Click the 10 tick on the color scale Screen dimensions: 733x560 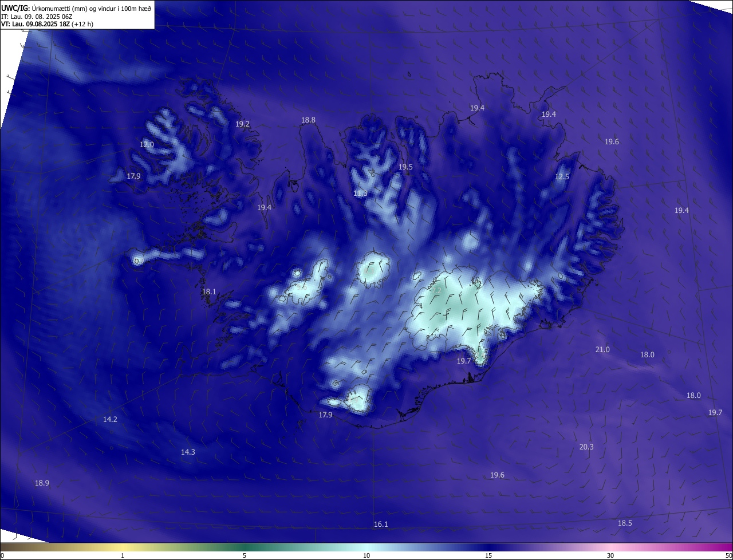[x=366, y=555]
